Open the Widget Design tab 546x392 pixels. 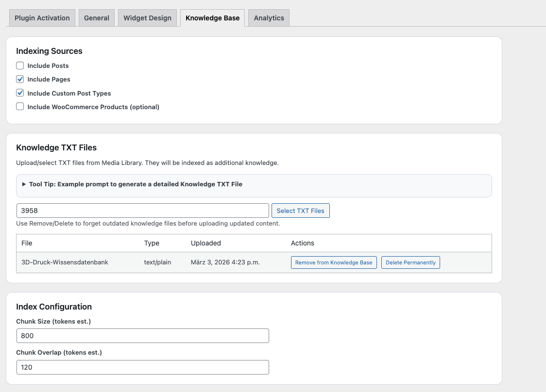pyautogui.click(x=147, y=18)
